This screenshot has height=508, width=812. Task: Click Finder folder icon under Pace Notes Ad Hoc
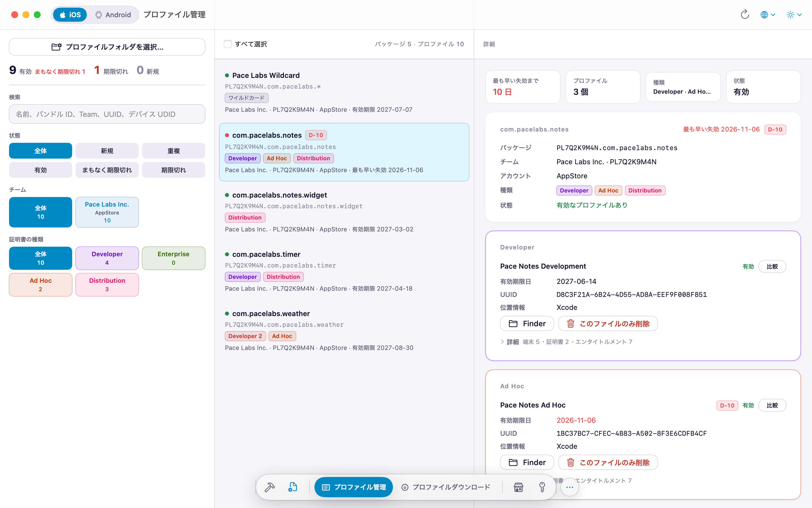pyautogui.click(x=513, y=462)
